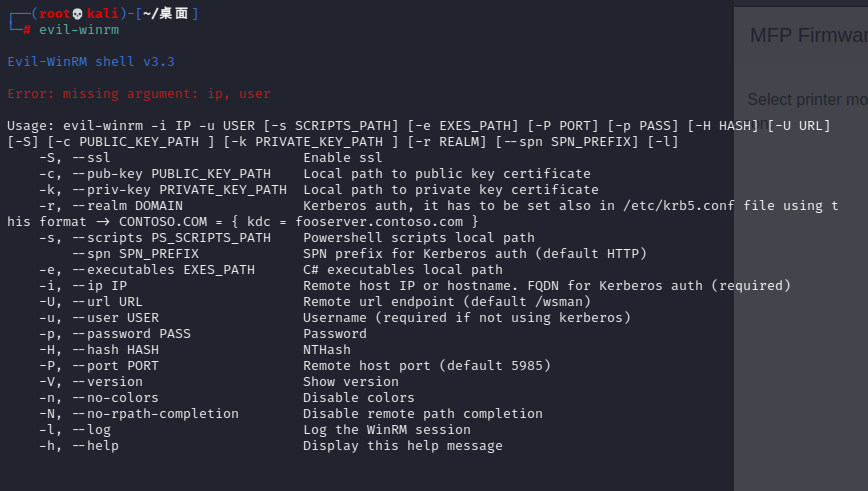Click the Evil-WinRM shell v3.3 banner
868x491 pixels.
coord(91,61)
